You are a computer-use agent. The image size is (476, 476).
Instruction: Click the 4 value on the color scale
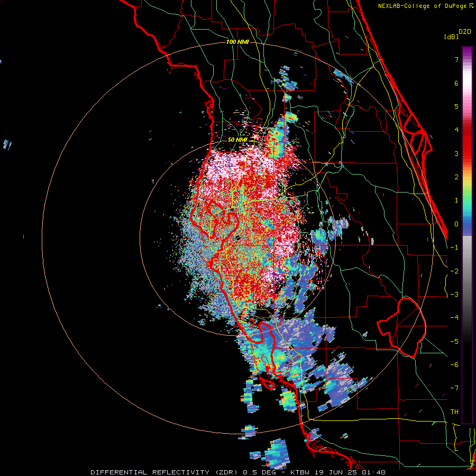point(456,130)
